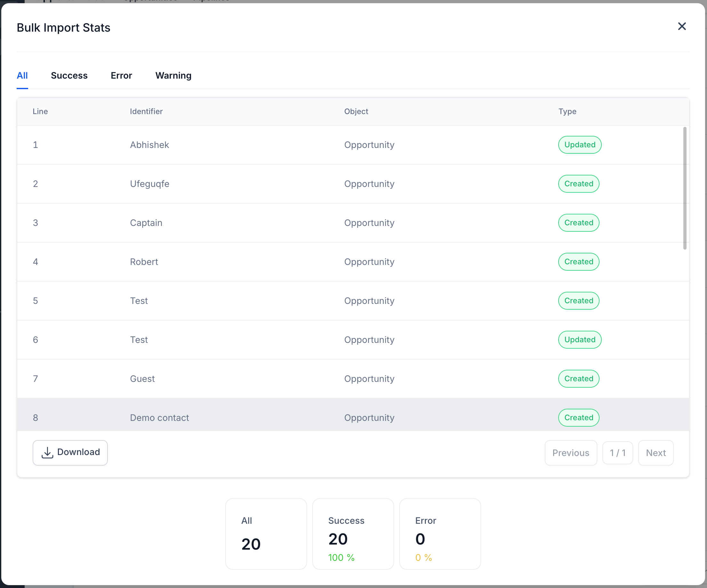Viewport: 707px width, 588px height.
Task: Expand the Line column header
Action: (40, 111)
